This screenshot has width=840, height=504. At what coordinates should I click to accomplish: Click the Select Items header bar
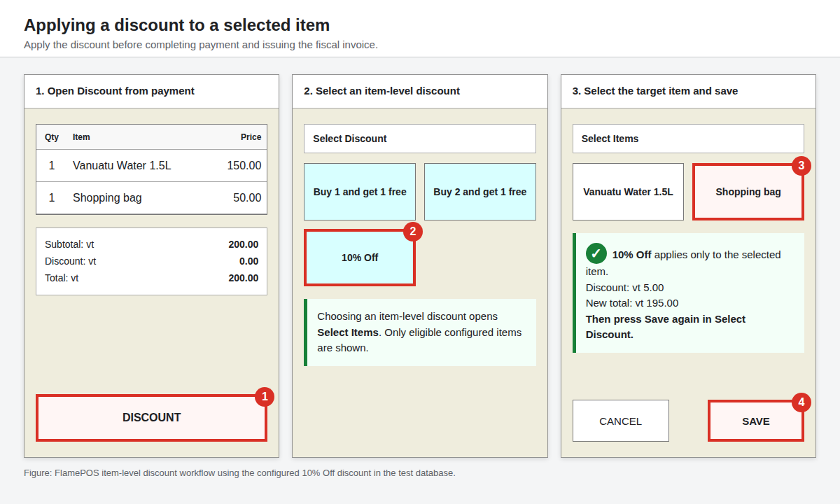[x=688, y=139]
